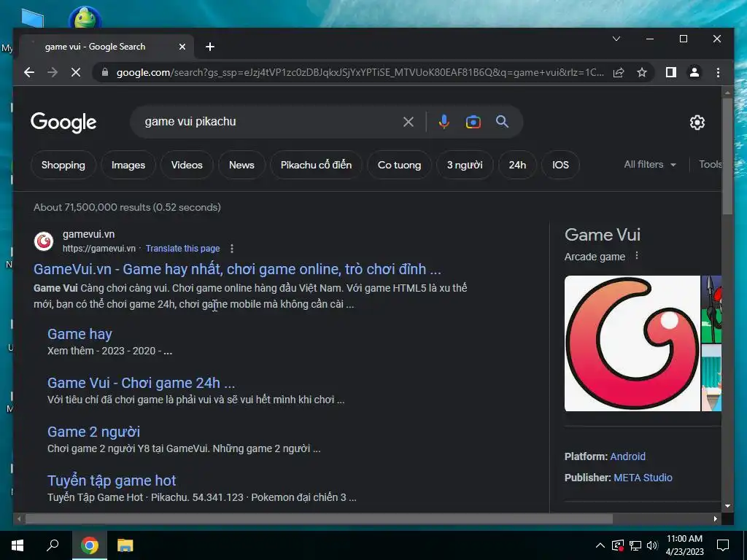Image resolution: width=747 pixels, height=560 pixels.
Task: Open the Android platform link
Action: (x=628, y=456)
